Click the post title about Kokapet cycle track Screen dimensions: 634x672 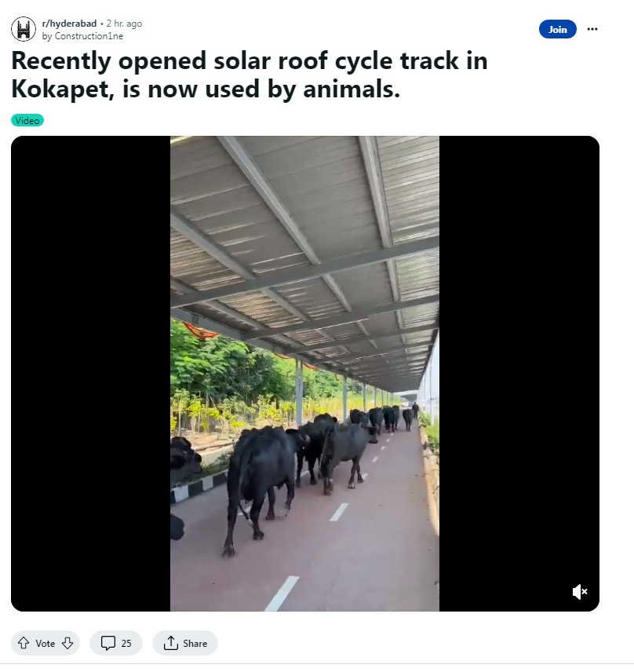click(250, 75)
